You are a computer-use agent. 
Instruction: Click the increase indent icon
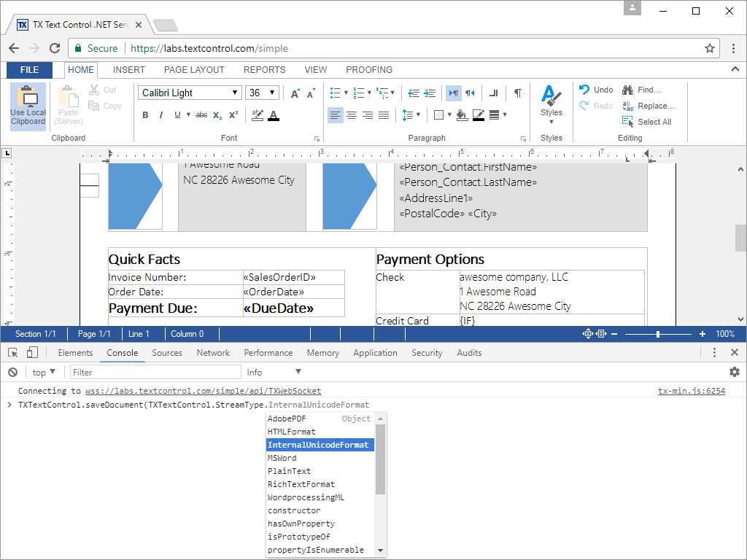430,93
